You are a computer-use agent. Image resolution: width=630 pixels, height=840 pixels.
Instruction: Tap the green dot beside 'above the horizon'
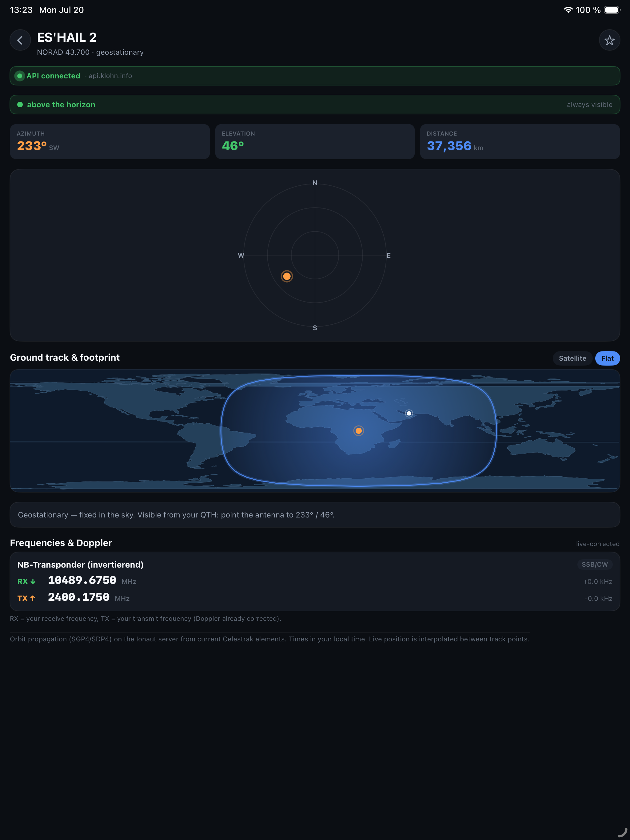(x=20, y=105)
